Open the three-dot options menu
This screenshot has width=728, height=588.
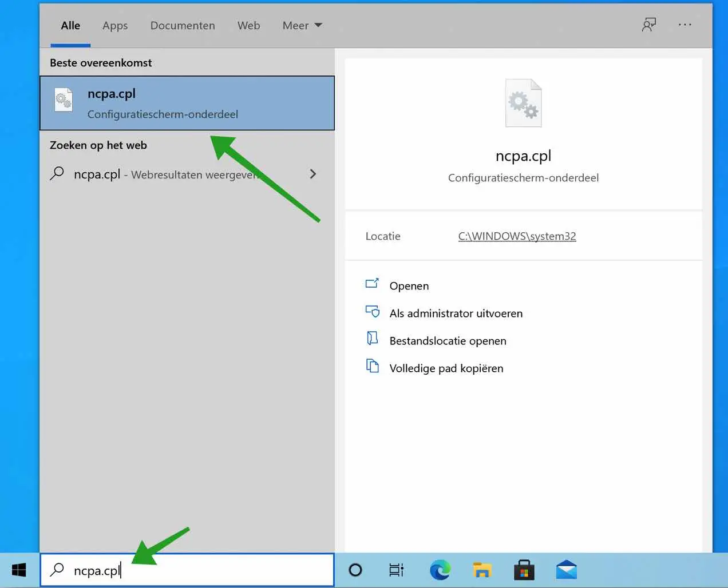[x=685, y=25]
